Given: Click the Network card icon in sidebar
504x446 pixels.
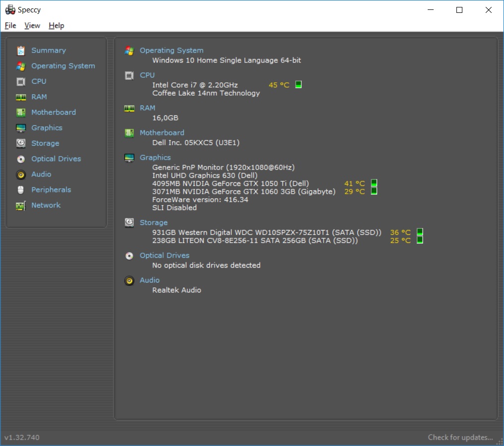Looking at the screenshot, I should pyautogui.click(x=21, y=206).
